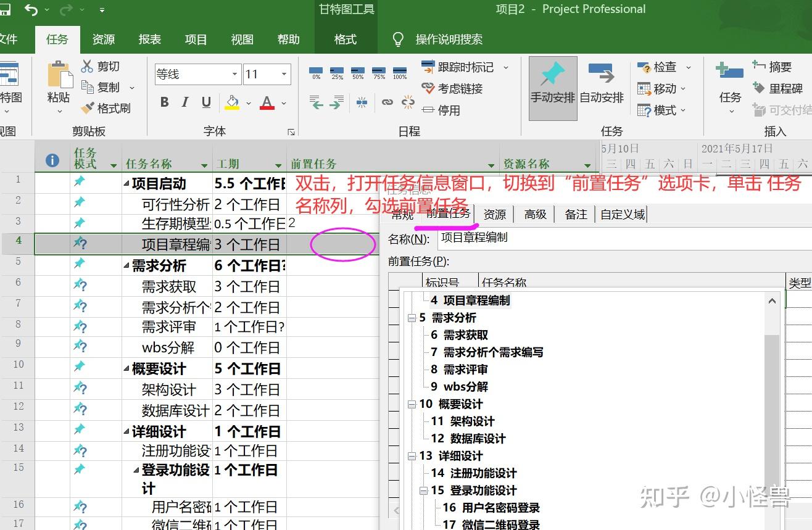Viewport: 812px width, 530px height.
Task: Mark task 0% complete
Action: coord(316,73)
